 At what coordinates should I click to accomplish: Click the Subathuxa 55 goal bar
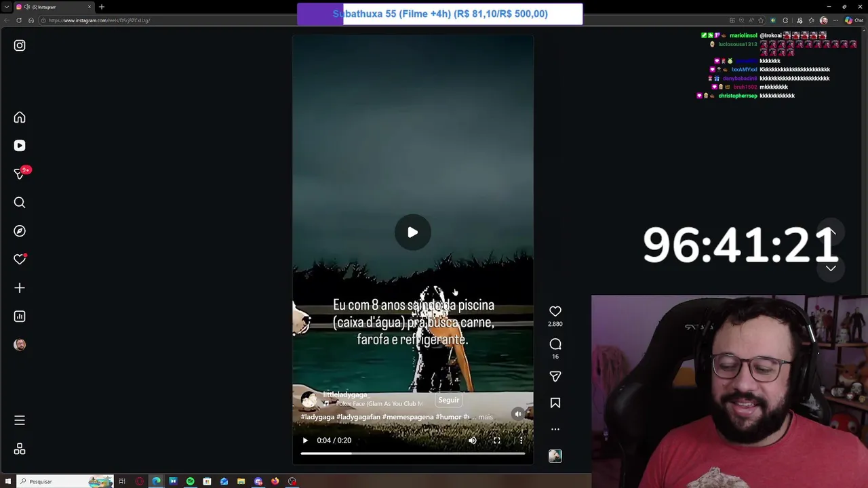tap(439, 14)
